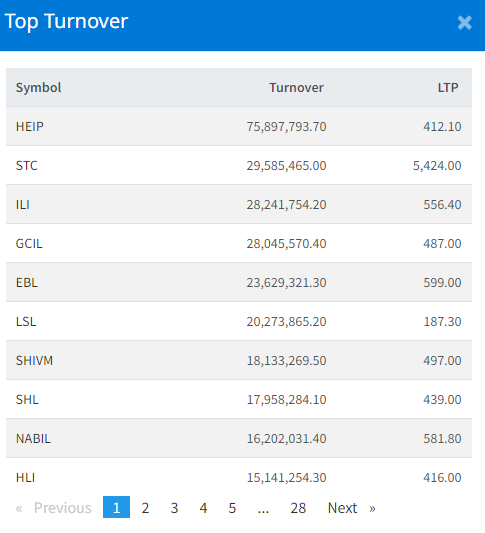The height and width of the screenshot is (533, 485).
Task: Go to page 3 of results
Action: 174,508
